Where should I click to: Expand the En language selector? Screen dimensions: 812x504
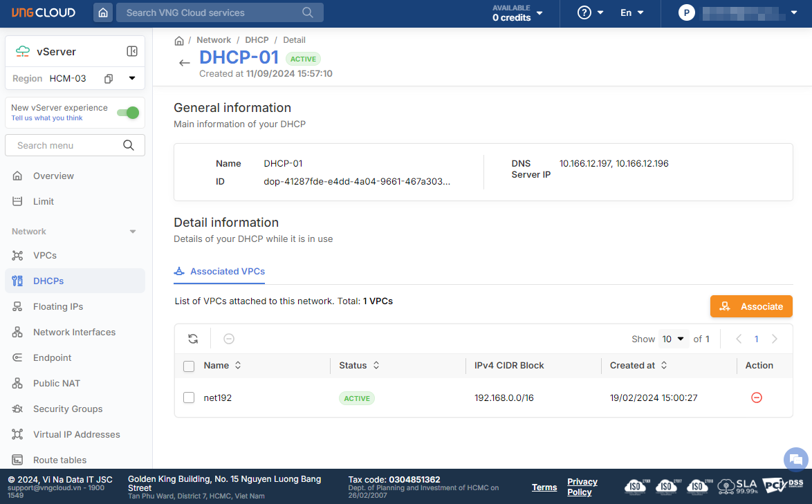(x=631, y=12)
